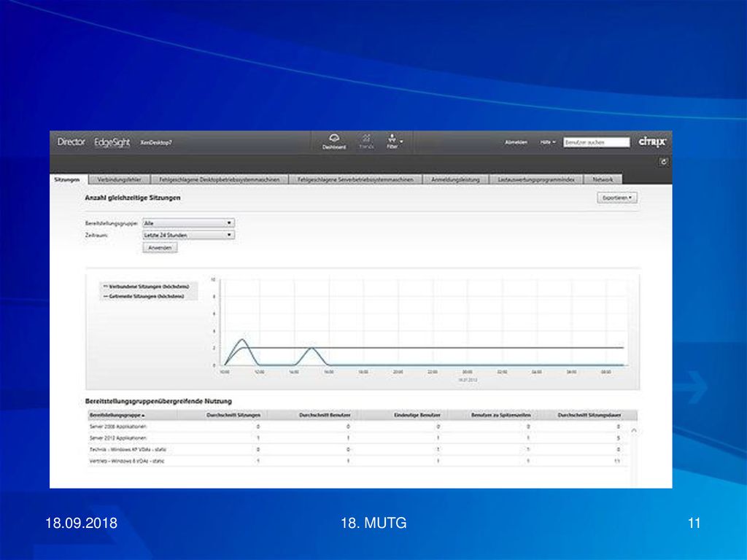Expand the Bereitstellungsgruppe dropdown

pos(189,223)
